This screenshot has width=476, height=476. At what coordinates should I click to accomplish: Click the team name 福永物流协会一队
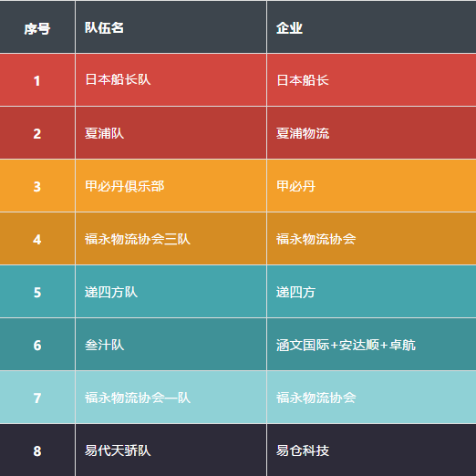(138, 398)
